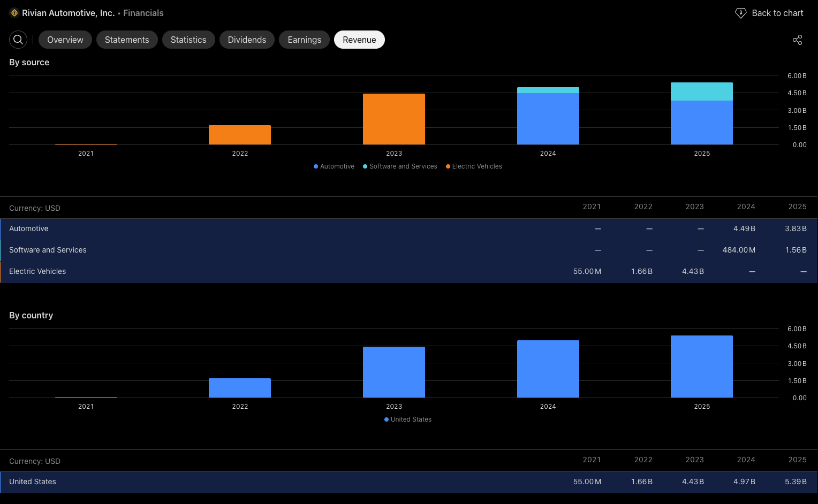818x504 pixels.
Task: Select the Revenue tab
Action: [359, 40]
